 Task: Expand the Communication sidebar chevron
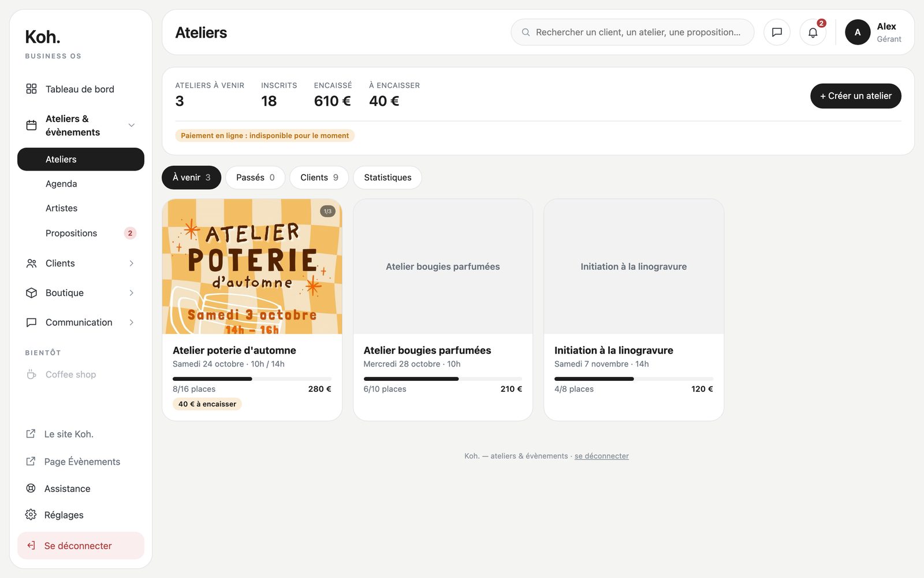[132, 323]
